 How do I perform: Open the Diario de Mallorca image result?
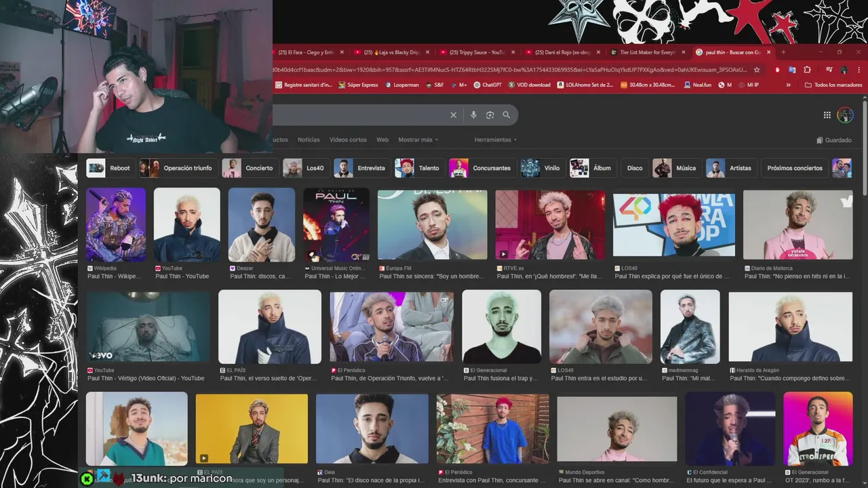click(797, 225)
